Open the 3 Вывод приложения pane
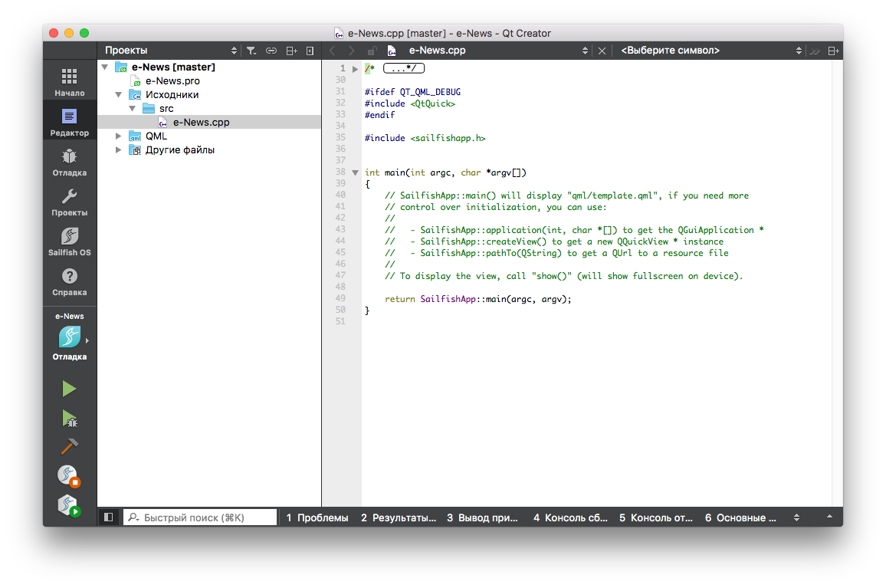Screen dimensions: 886x588 click(x=482, y=517)
